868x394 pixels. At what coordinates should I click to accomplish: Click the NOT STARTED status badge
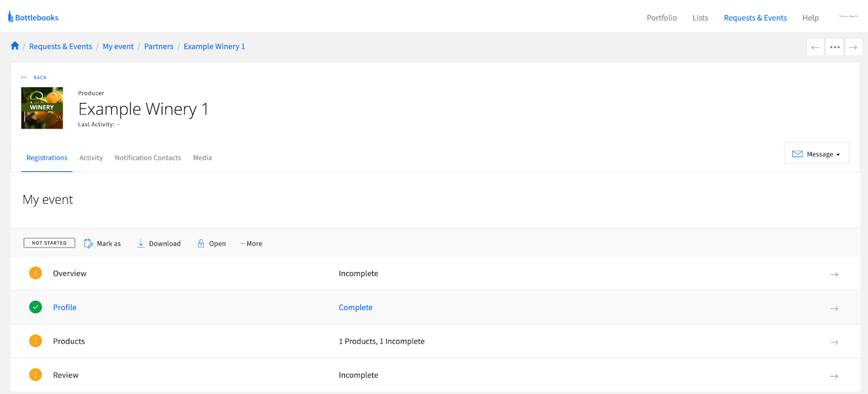point(49,243)
